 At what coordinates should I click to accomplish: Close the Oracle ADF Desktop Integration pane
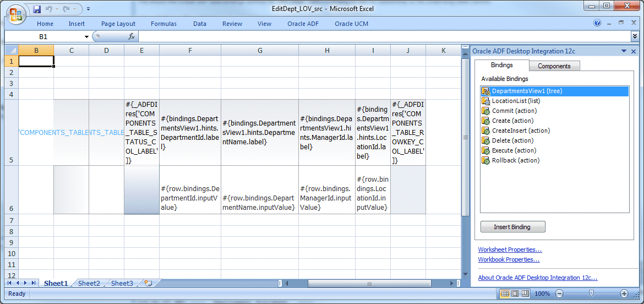(634, 51)
